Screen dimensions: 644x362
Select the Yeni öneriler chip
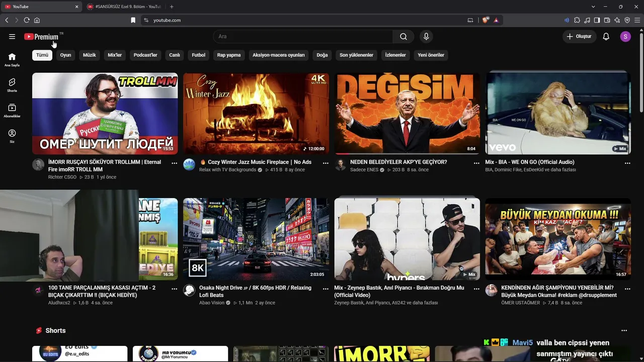click(x=431, y=55)
